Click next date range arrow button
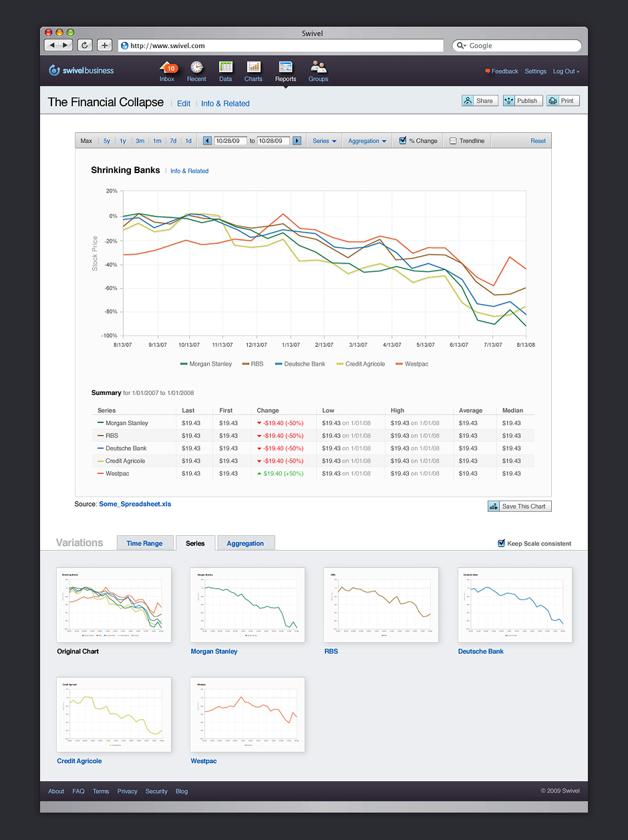Image resolution: width=628 pixels, height=840 pixels. 297,141
